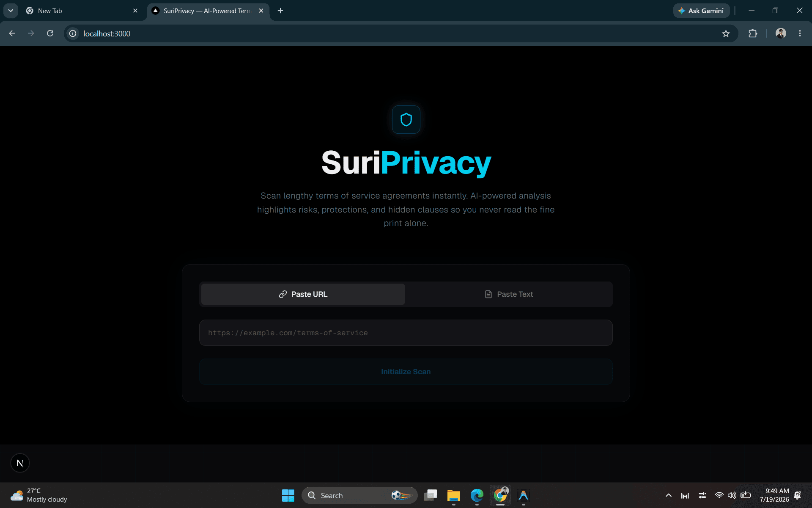The height and width of the screenshot is (508, 812).
Task: Open Microsoft Edge from the taskbar
Action: (477, 495)
